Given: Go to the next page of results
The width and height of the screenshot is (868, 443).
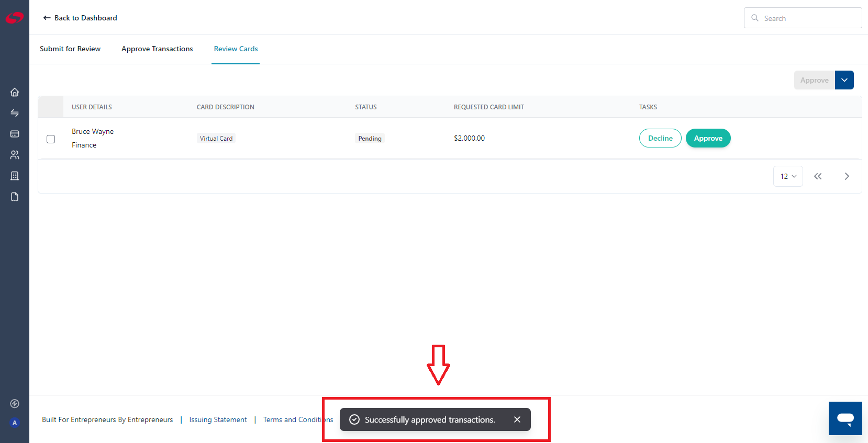Looking at the screenshot, I should (x=847, y=176).
